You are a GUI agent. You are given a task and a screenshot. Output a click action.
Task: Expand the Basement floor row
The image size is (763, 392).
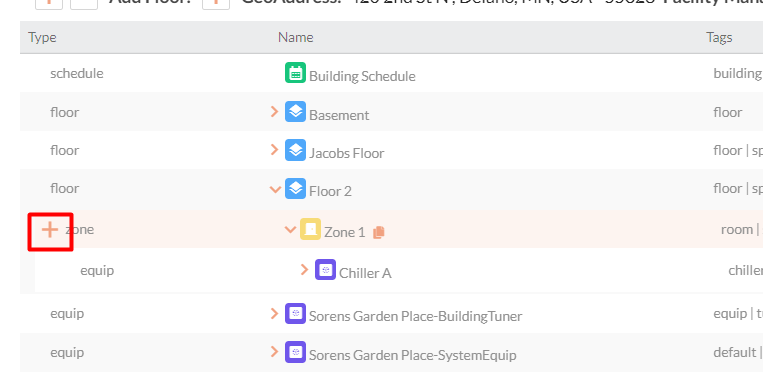coord(274,112)
